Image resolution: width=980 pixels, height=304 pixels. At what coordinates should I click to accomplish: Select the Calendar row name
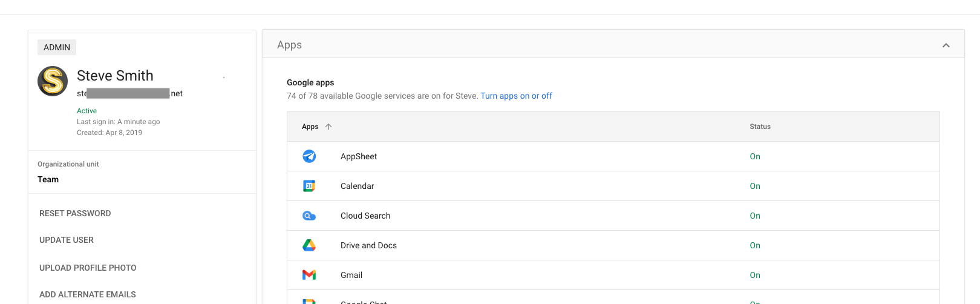click(x=357, y=186)
